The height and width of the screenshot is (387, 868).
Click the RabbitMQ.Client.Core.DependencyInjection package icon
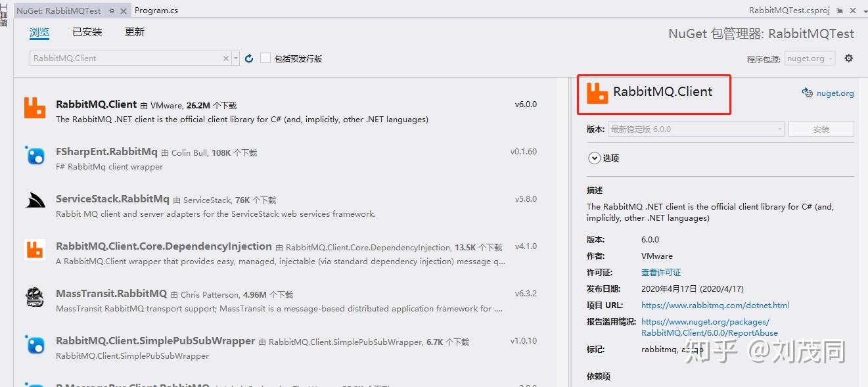click(x=35, y=250)
